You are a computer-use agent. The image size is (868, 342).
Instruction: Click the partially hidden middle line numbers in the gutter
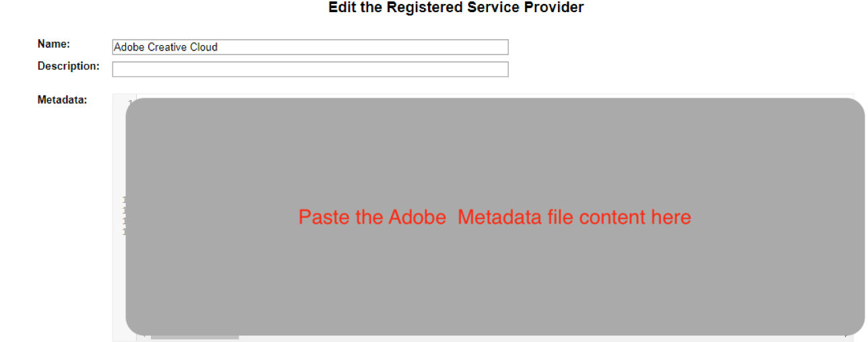click(125, 215)
